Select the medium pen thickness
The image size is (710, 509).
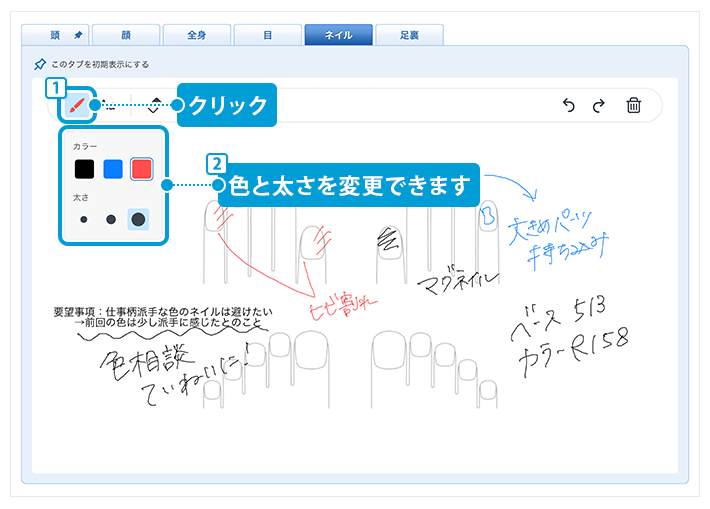111,218
